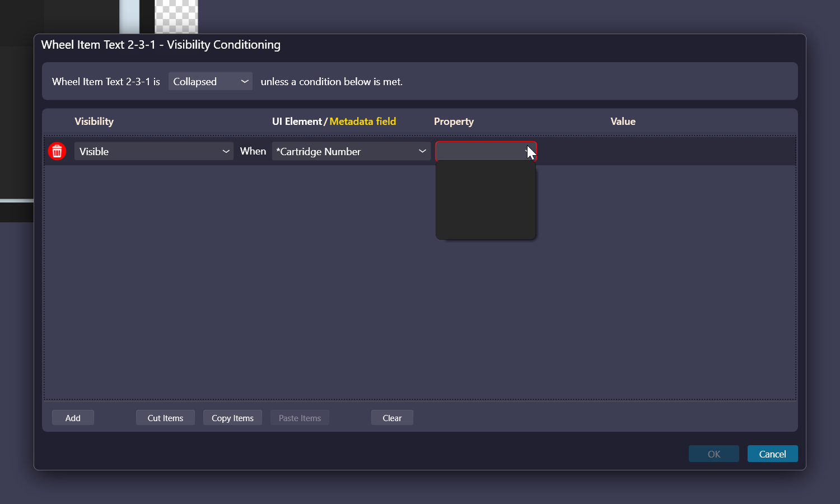Click the Property column header
This screenshot has width=840, height=504.
point(454,122)
